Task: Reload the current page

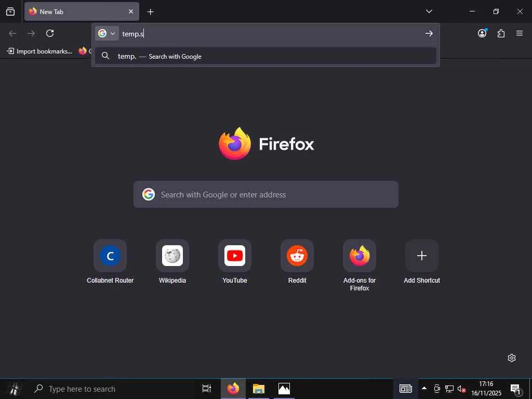Action: [50, 33]
